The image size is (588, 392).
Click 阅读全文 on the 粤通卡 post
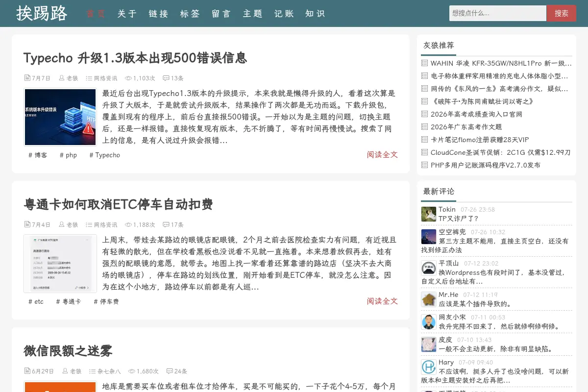382,301
